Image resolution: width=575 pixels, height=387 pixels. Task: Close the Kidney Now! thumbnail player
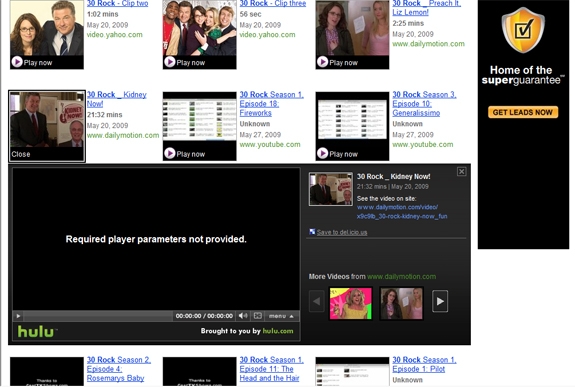21,154
